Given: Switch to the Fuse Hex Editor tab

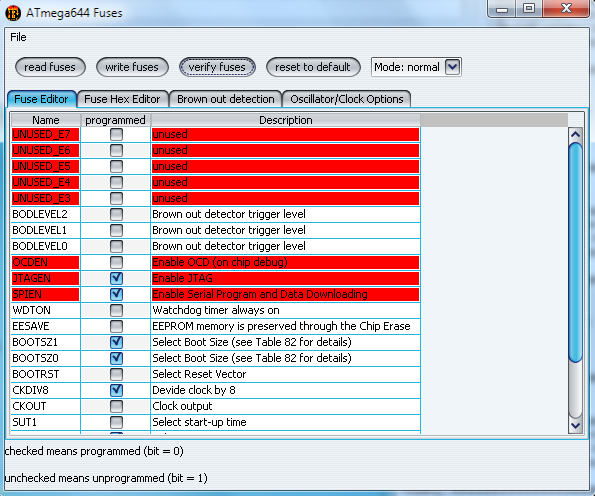Looking at the screenshot, I should [122, 99].
